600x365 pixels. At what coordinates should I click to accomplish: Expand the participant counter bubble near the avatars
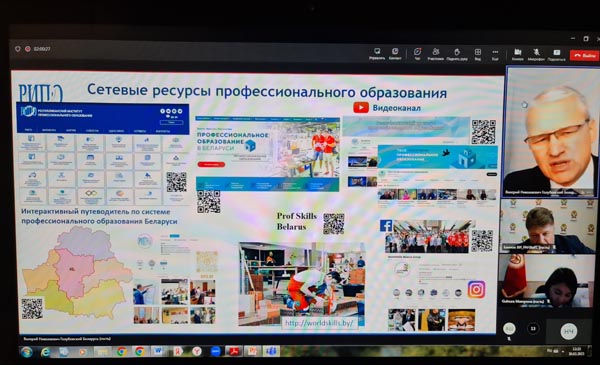[533, 329]
